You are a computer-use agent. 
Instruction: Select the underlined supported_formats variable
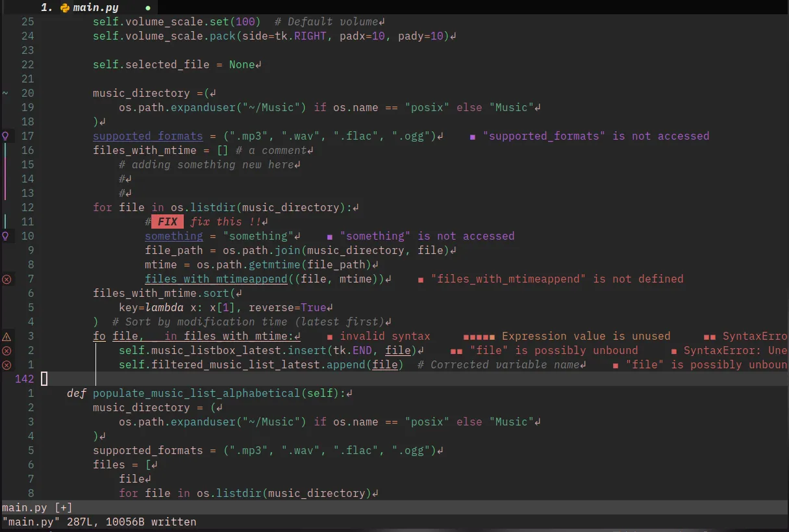(147, 136)
